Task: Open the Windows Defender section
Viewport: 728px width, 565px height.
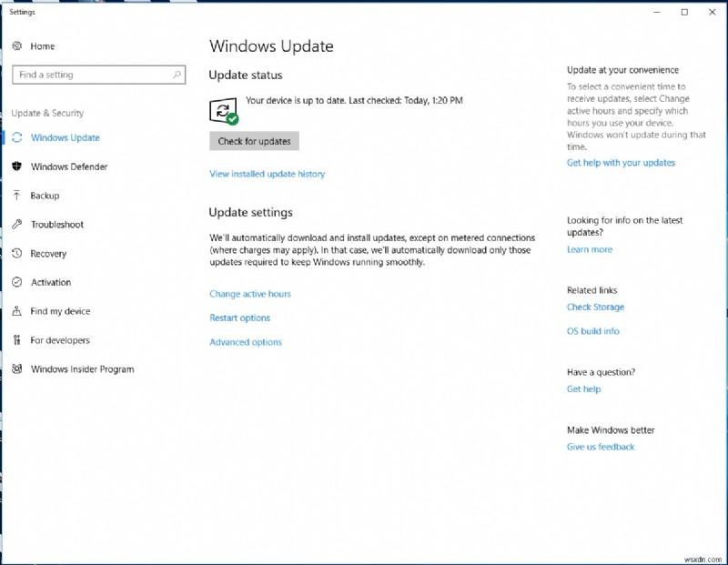Action: coord(69,166)
